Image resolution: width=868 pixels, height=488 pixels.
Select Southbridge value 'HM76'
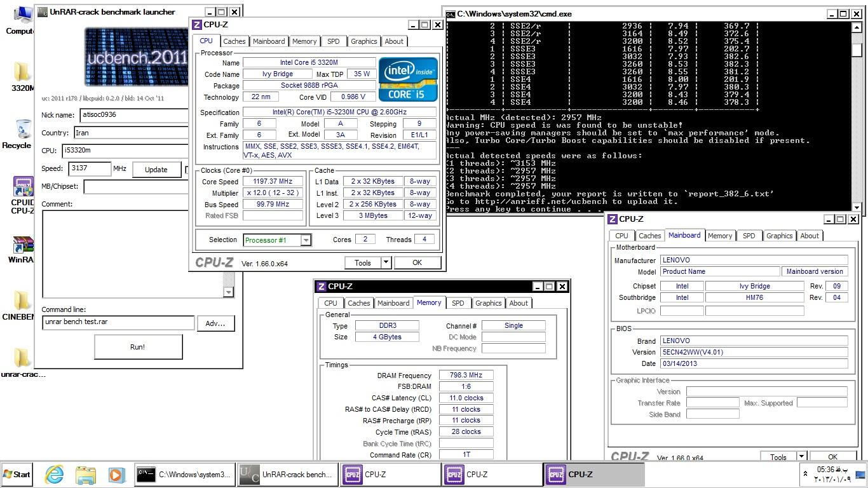(754, 297)
